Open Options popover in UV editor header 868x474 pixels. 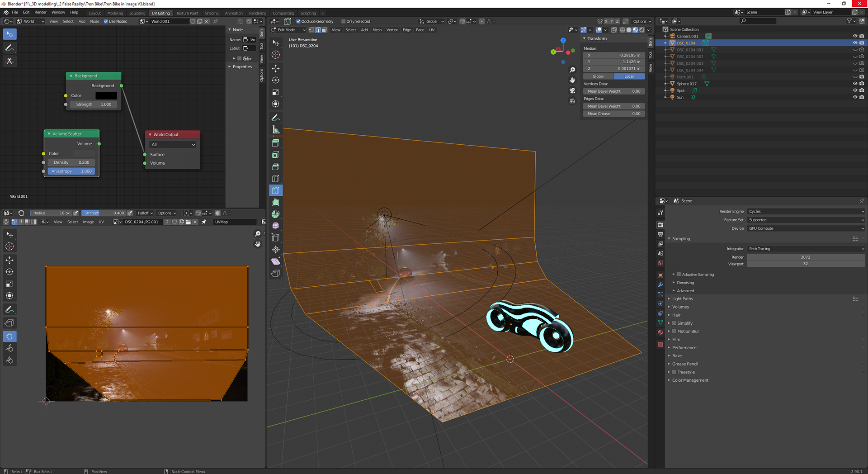[x=167, y=213]
